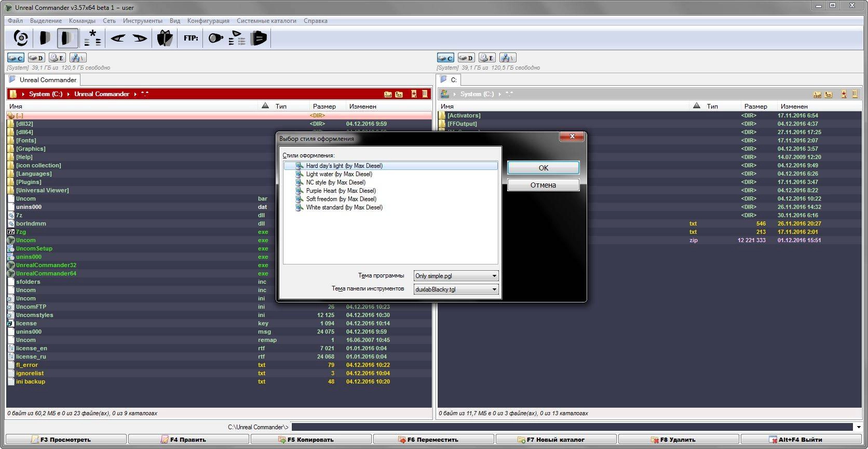Open the Команды menu
Viewport: 868px width, 449px height.
tap(82, 21)
